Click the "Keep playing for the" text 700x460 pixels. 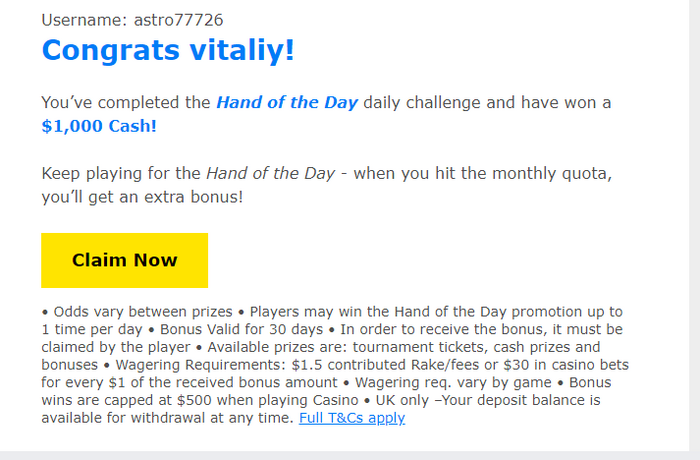(x=120, y=173)
